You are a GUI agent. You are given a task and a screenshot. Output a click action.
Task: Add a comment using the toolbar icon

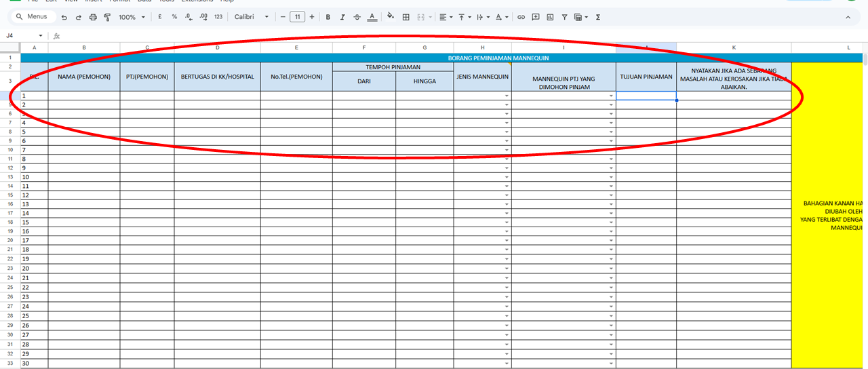coord(536,17)
